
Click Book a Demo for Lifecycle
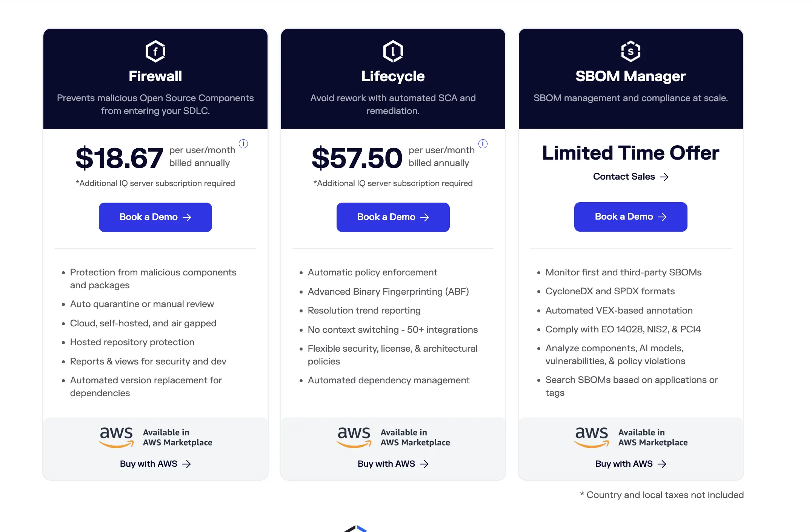tap(393, 217)
